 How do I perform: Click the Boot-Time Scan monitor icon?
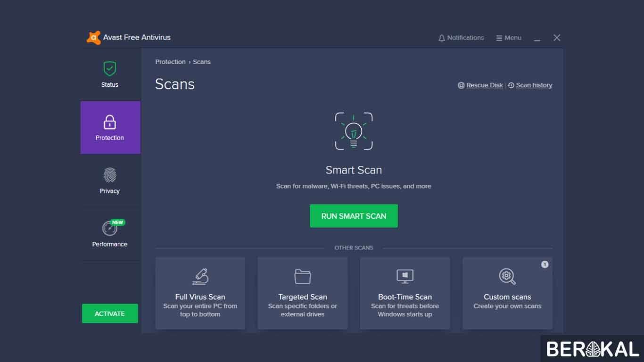405,276
